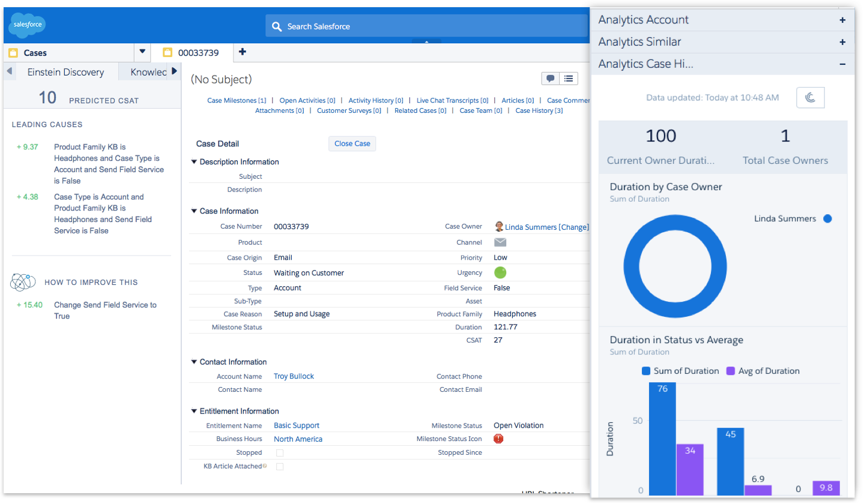Collapse the Analytics Case History section
The image size is (864, 504).
click(842, 64)
